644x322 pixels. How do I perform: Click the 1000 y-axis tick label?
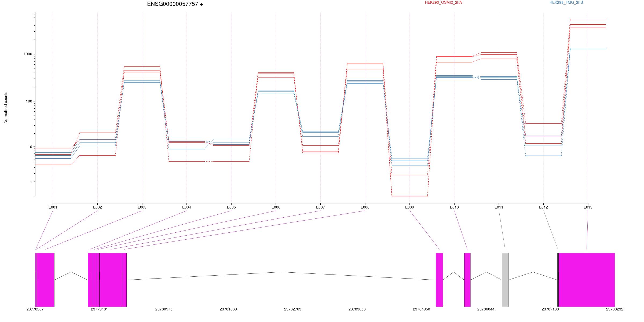click(28, 54)
